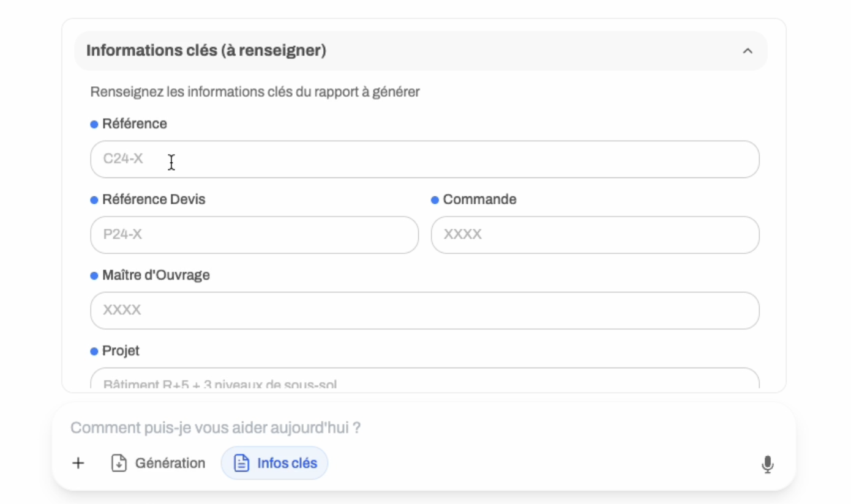Viewport: 851px width, 504px height.
Task: Click the blue dot beside Projet
Action: pos(93,350)
